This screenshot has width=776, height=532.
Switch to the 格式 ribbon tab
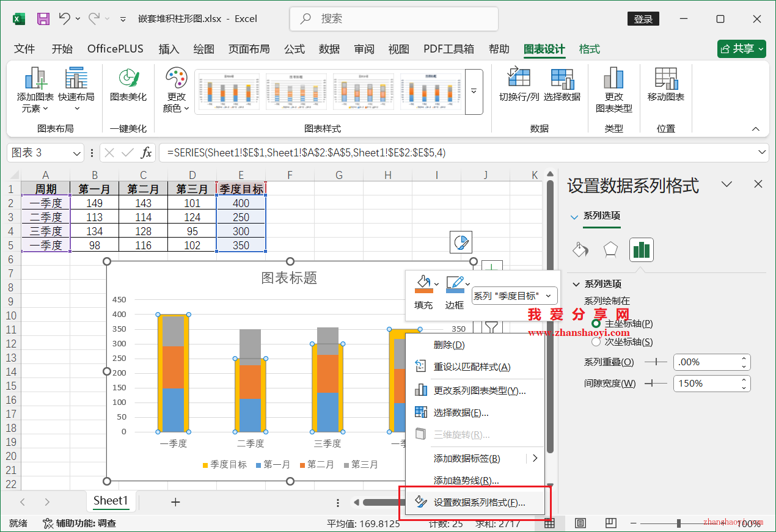coord(588,49)
